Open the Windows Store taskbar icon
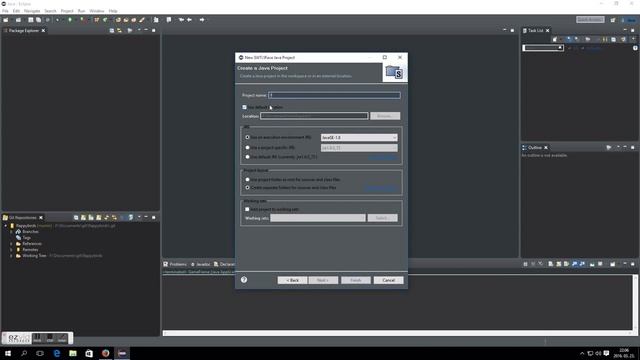This screenshot has height=360, width=640. pyautogui.click(x=89, y=353)
